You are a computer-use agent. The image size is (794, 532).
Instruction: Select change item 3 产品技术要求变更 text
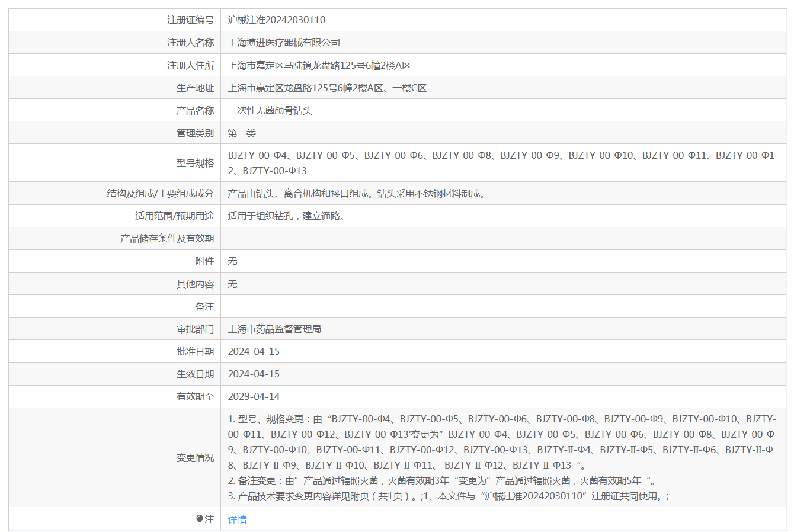pyautogui.click(x=449, y=496)
